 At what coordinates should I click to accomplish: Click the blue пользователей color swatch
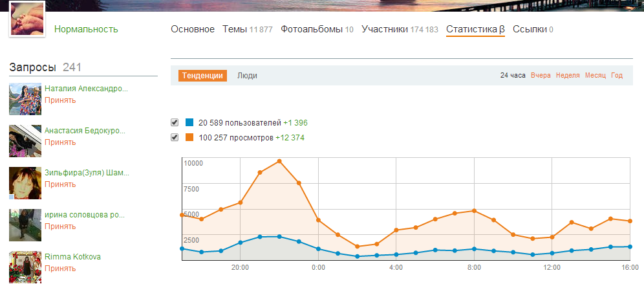click(189, 122)
